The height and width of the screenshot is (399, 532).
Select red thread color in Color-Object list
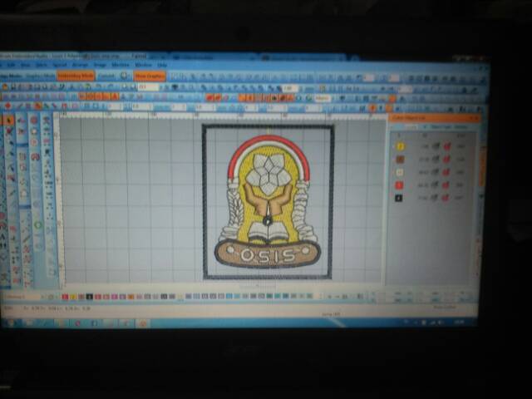[x=400, y=185]
